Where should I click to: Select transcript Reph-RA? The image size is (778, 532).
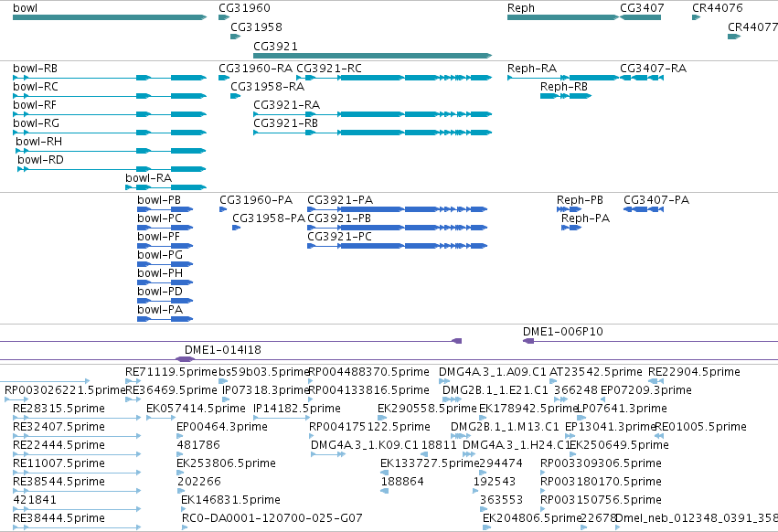pos(562,78)
